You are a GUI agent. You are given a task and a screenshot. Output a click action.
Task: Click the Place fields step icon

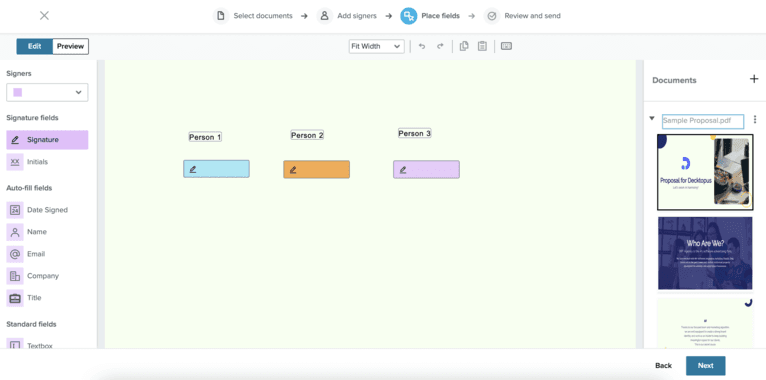(409, 16)
